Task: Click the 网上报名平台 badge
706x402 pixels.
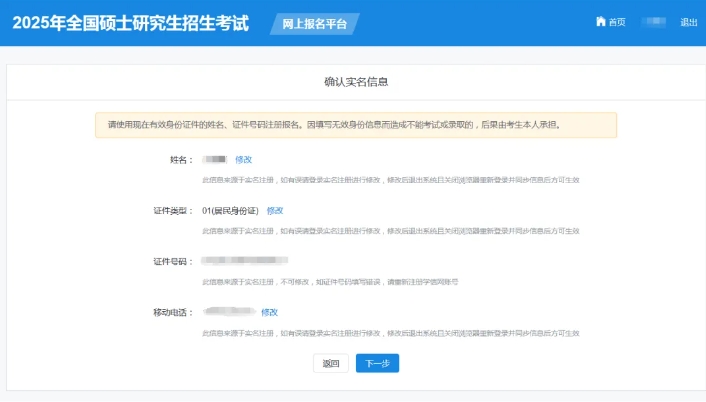Action: 314,24
